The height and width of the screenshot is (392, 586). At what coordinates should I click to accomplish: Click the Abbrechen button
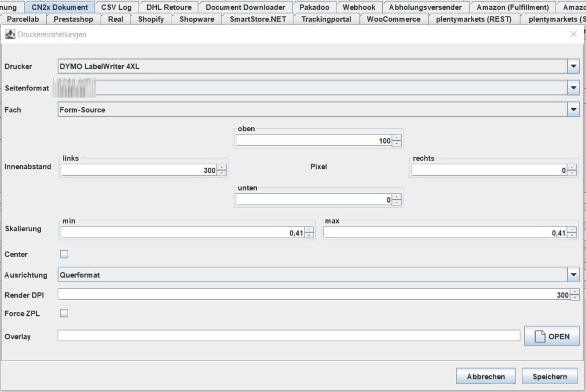coord(485,377)
